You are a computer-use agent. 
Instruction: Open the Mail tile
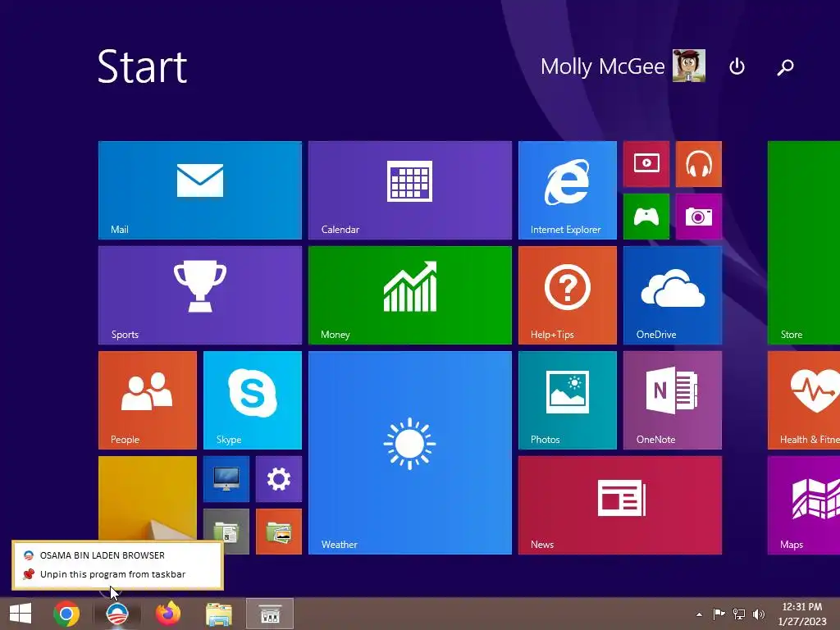click(200, 190)
